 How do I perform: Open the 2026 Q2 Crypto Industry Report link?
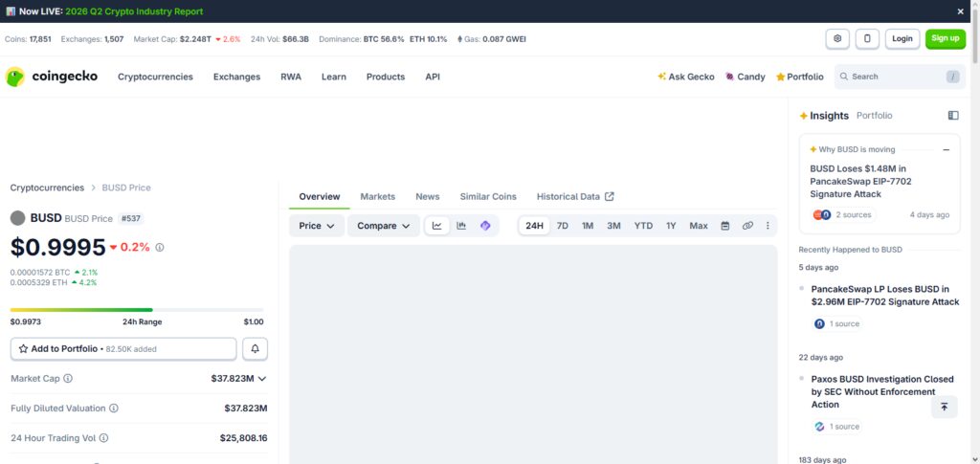(x=134, y=11)
